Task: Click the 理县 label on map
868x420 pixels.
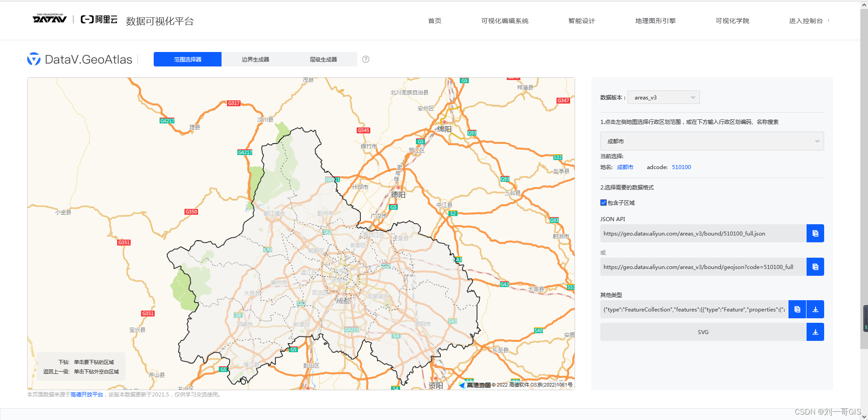Action: pos(195,127)
